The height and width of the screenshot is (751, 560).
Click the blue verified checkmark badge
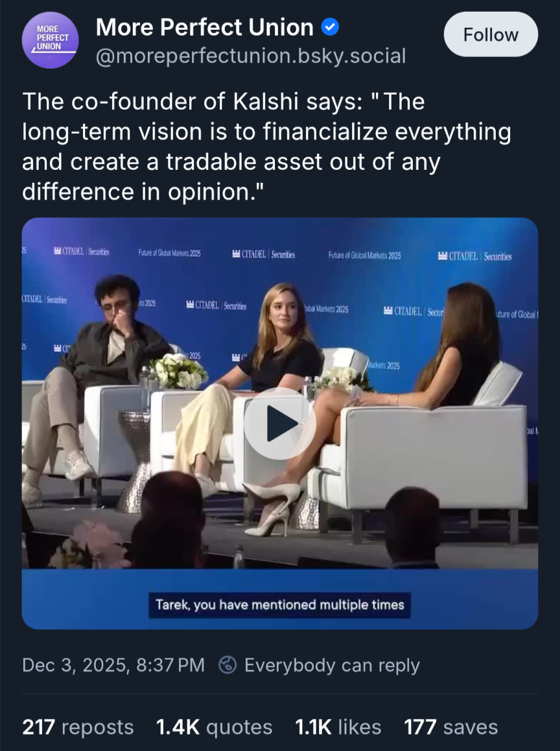coord(331,28)
